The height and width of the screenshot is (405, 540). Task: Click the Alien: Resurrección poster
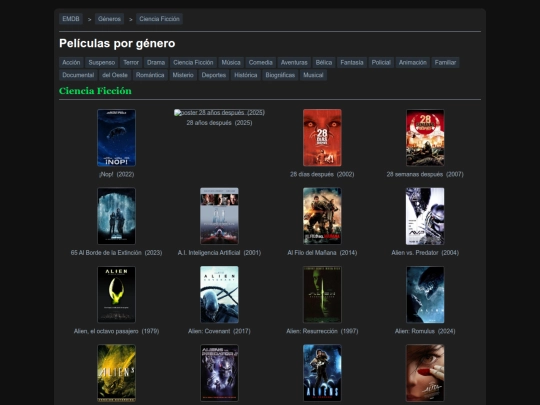322,294
